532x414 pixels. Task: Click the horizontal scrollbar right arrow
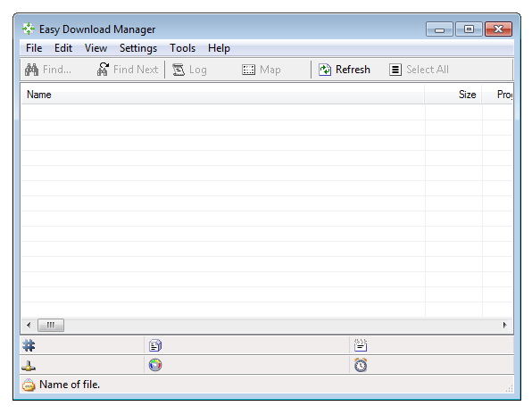click(505, 325)
